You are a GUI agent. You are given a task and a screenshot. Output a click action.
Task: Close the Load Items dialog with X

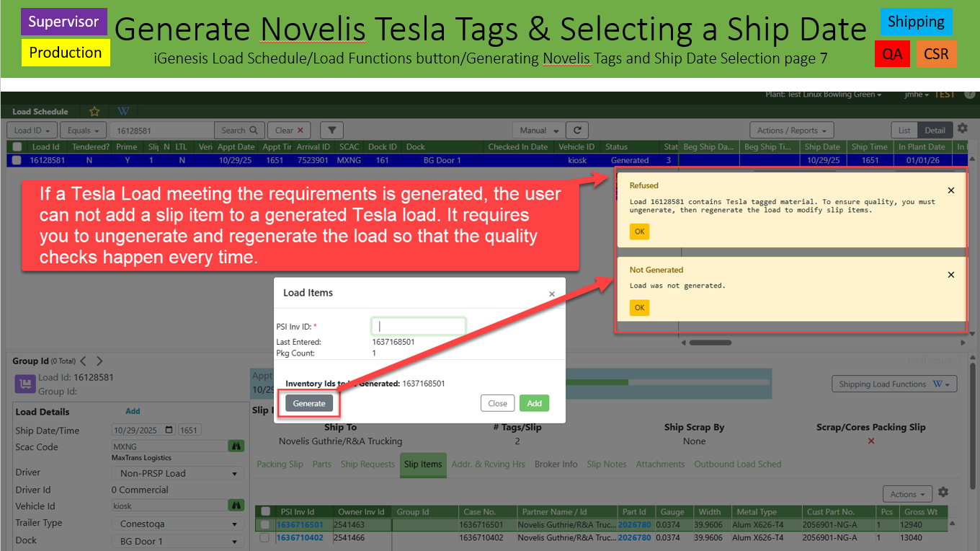click(552, 294)
